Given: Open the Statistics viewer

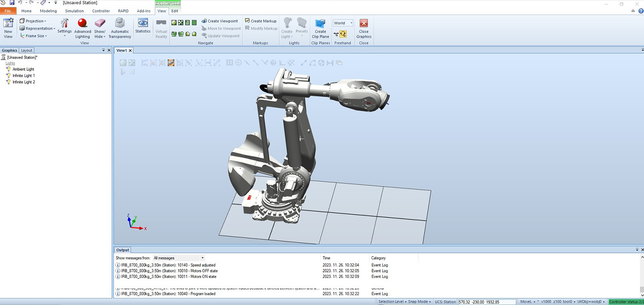Looking at the screenshot, I should click(x=143, y=25).
